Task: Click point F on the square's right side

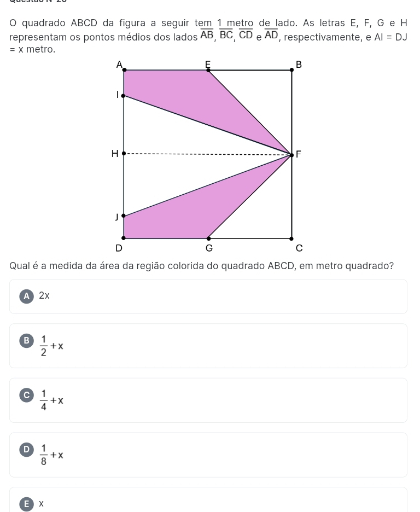Action: pos(291,155)
